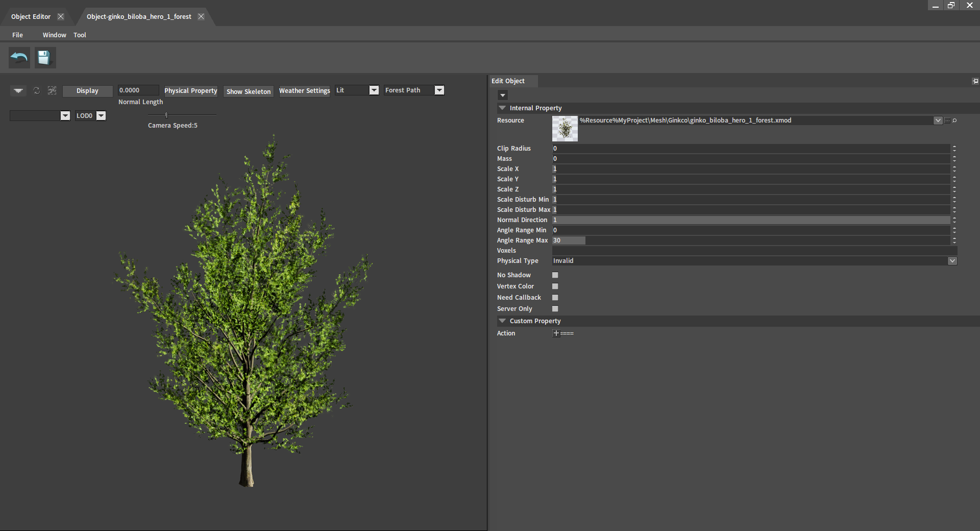Click the Angle Range Max stepper arrows
Viewport: 980px width, 531px height.
pyautogui.click(x=954, y=240)
